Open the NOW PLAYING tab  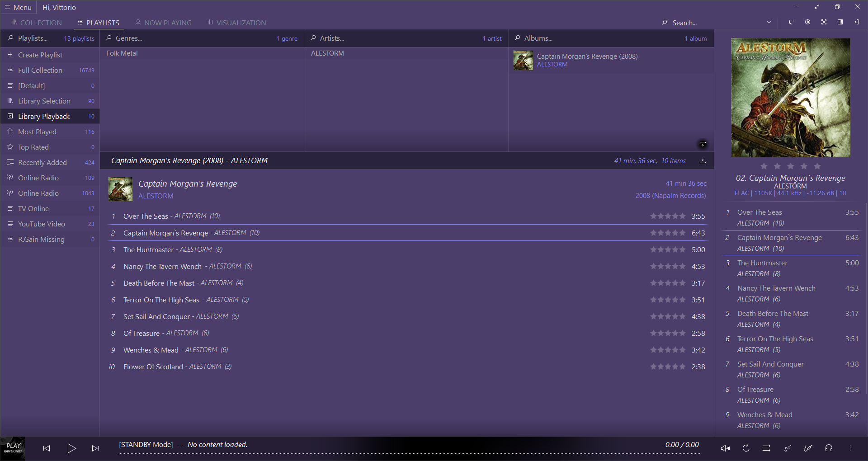click(x=163, y=23)
